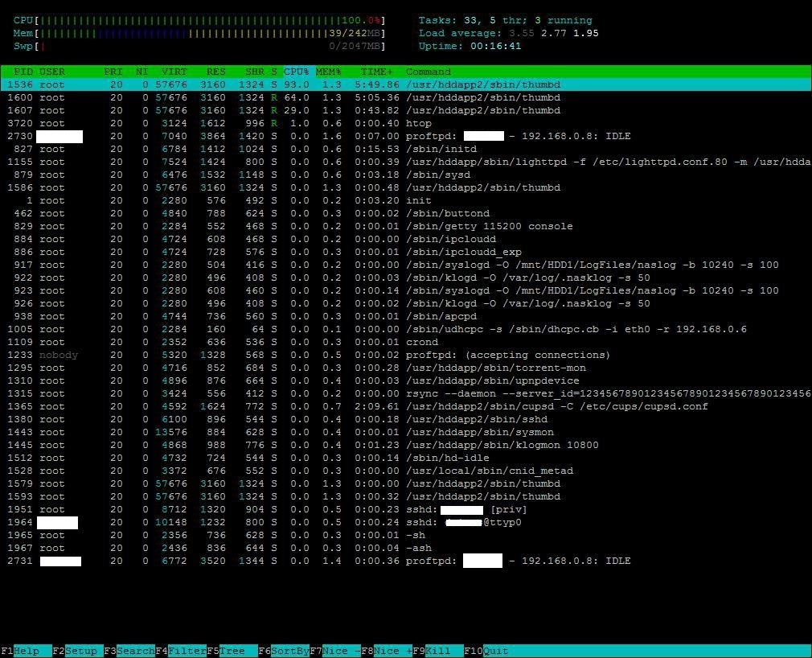Select the init process with PID 1
The image size is (812, 658).
point(406,200)
